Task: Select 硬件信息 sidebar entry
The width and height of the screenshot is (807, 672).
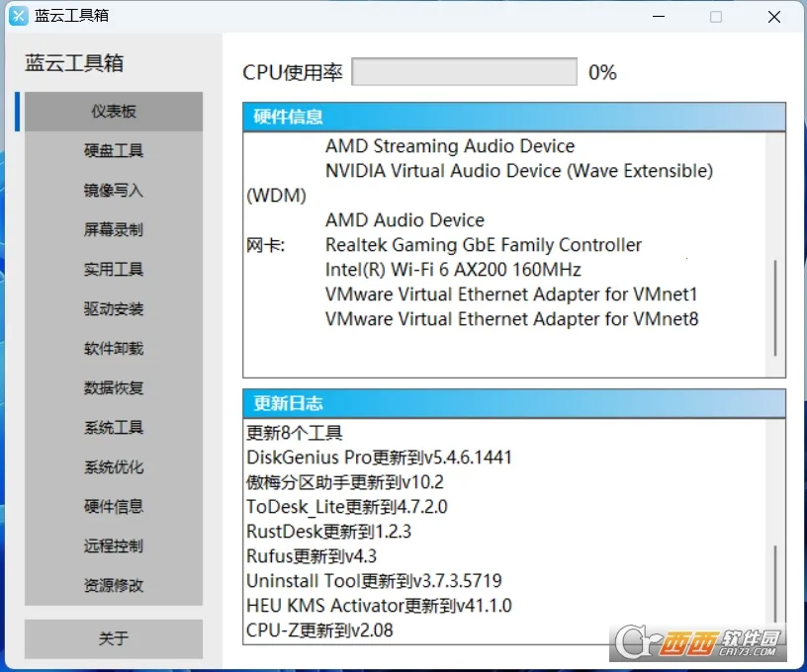Action: click(x=114, y=507)
